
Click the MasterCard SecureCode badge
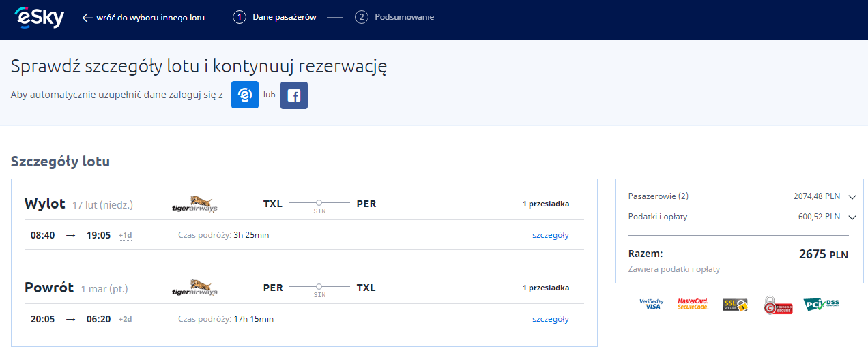pos(693,304)
